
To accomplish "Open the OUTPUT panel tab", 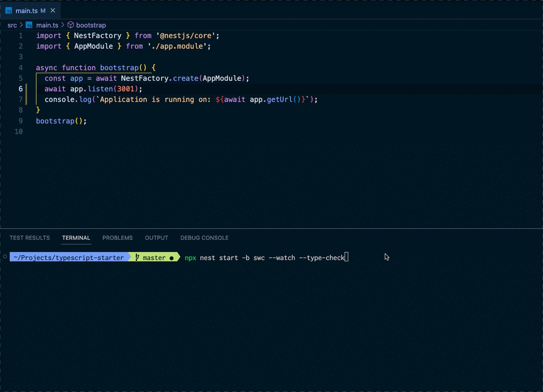I will coord(156,238).
